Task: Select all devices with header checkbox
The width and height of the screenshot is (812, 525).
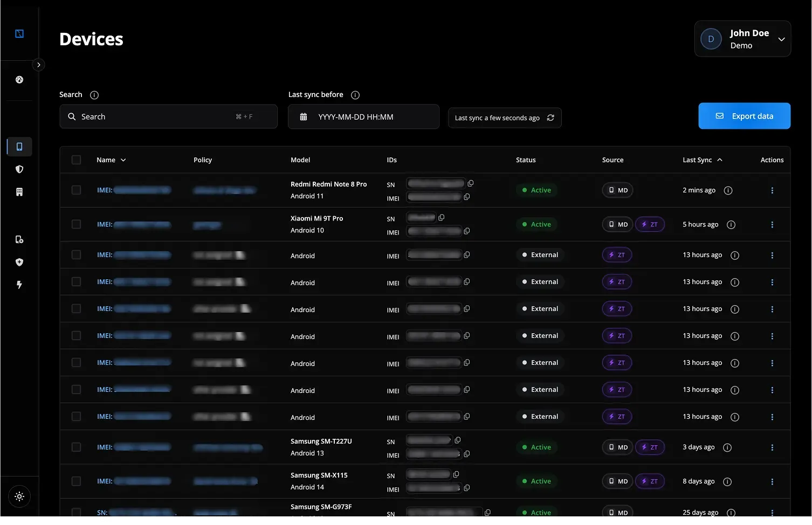Action: (x=76, y=160)
